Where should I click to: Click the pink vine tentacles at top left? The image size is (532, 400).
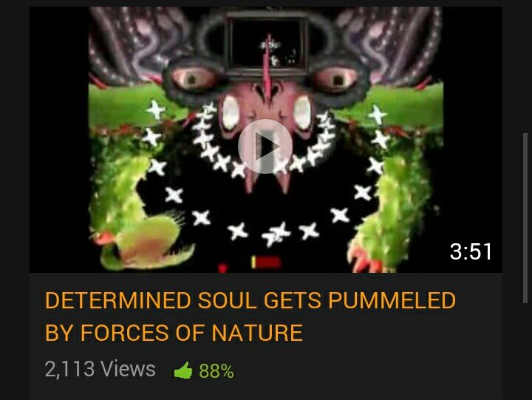139,44
